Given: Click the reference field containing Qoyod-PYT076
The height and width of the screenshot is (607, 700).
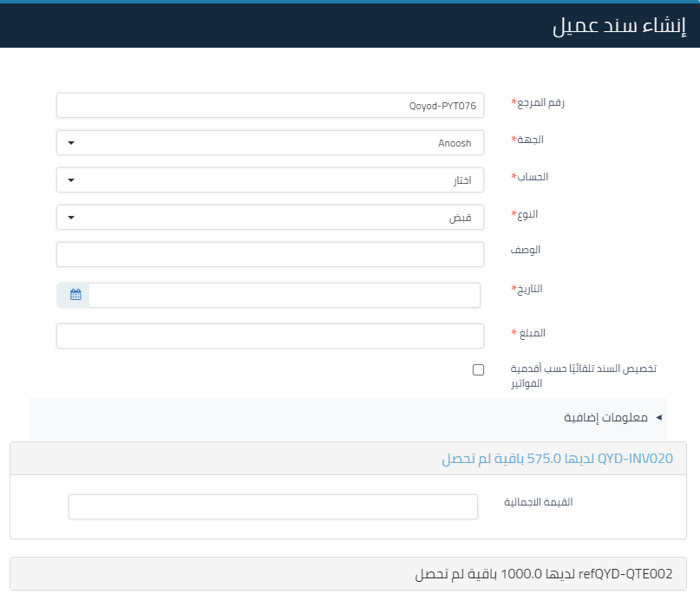Looking at the screenshot, I should 269,104.
